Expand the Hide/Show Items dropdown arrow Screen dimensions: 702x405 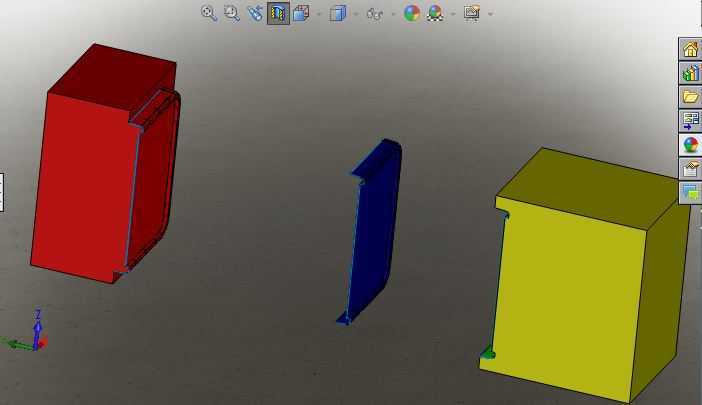click(393, 14)
